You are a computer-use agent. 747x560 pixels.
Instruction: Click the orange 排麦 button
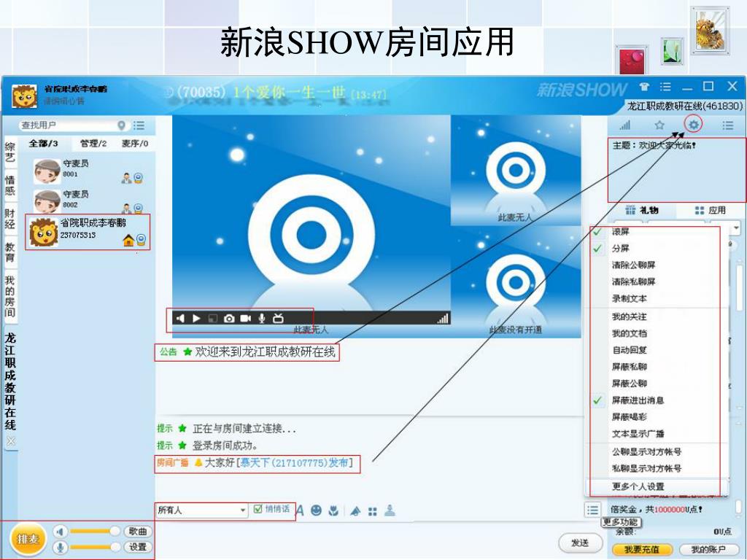[x=28, y=540]
